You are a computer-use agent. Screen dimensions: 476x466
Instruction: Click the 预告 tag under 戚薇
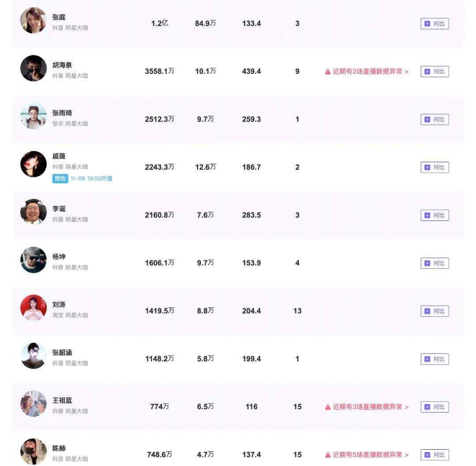(60, 179)
